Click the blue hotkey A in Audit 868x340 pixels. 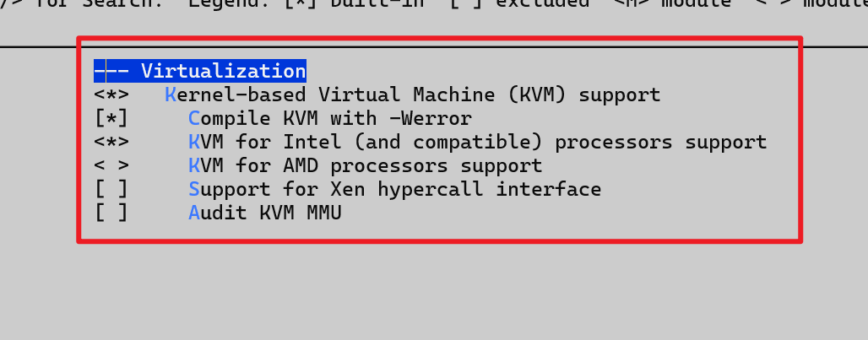(194, 213)
